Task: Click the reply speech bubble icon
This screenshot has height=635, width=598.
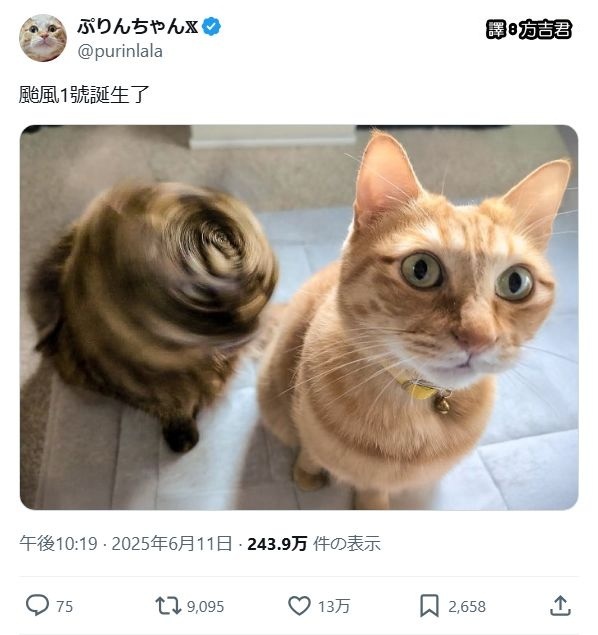Action: [37, 605]
